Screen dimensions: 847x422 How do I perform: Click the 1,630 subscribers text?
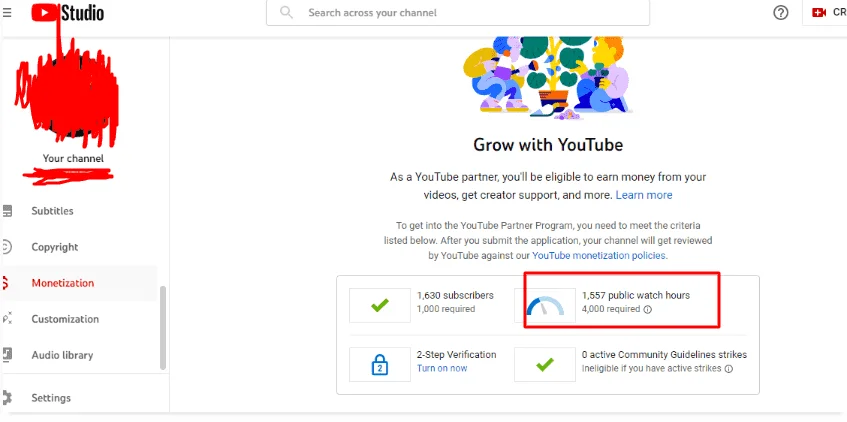[455, 296]
